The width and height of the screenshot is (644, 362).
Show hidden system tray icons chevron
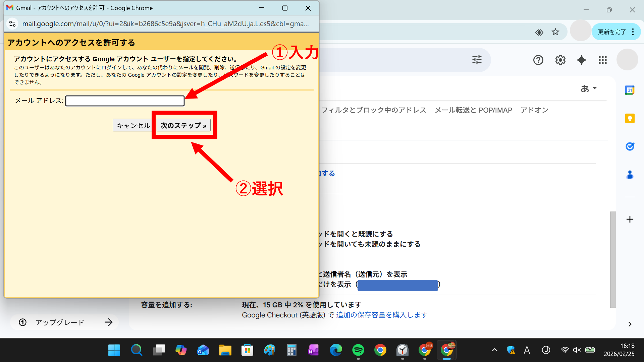tap(495, 350)
